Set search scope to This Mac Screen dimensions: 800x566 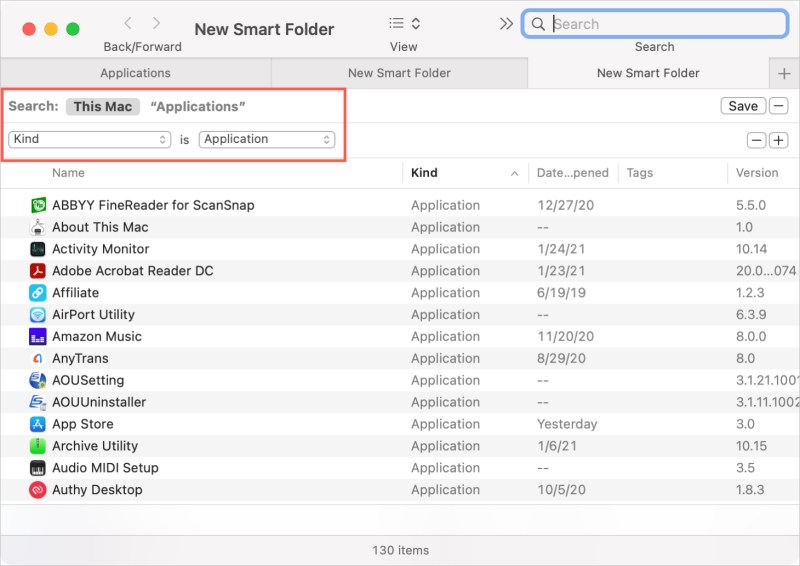103,106
